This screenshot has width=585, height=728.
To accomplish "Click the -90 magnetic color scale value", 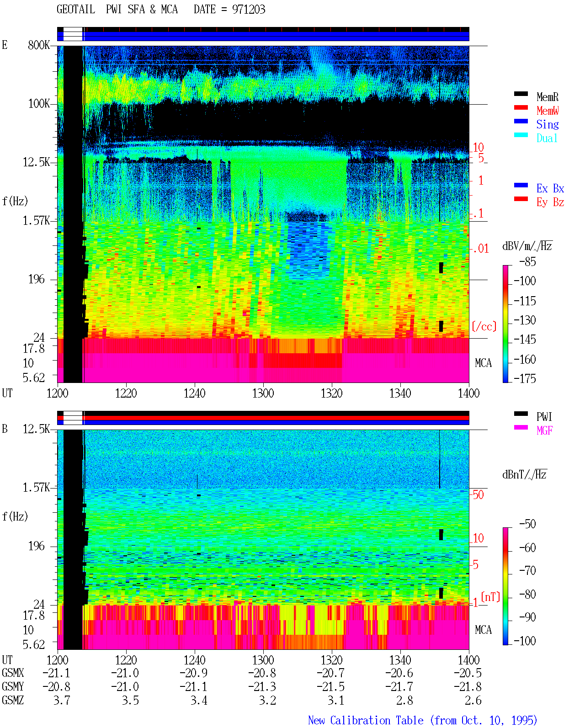I will click(527, 617).
